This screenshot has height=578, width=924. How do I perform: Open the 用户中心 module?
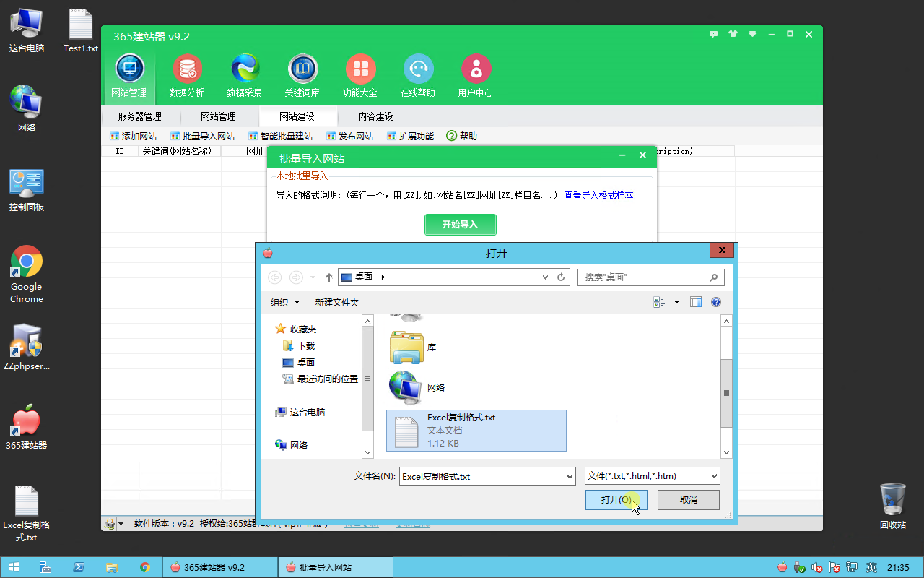476,76
